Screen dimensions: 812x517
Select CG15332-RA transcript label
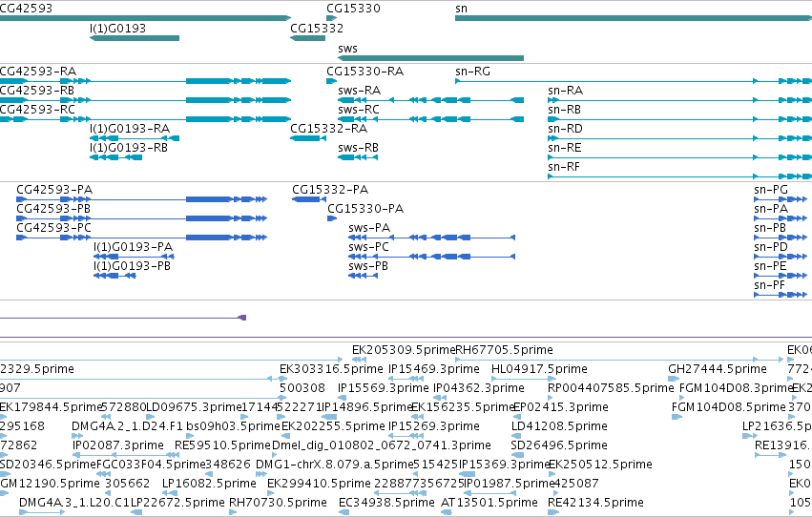coord(328,129)
